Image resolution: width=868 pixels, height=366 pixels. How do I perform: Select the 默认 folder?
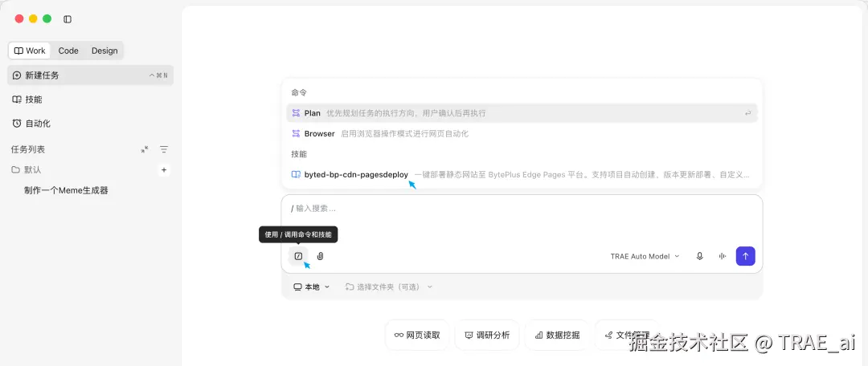click(x=27, y=169)
